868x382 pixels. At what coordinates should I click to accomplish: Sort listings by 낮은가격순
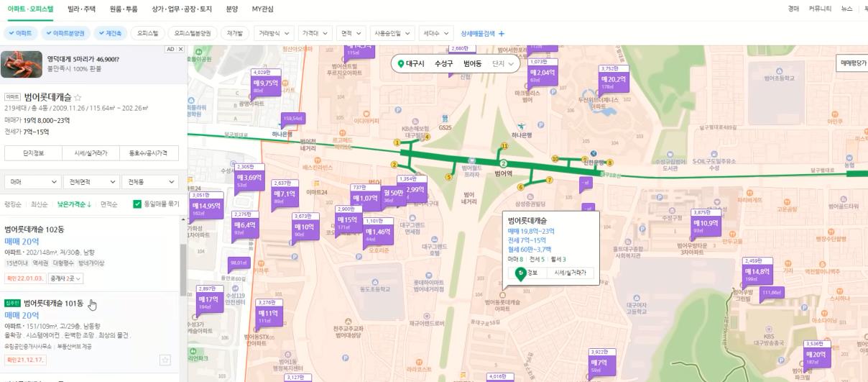click(74, 204)
